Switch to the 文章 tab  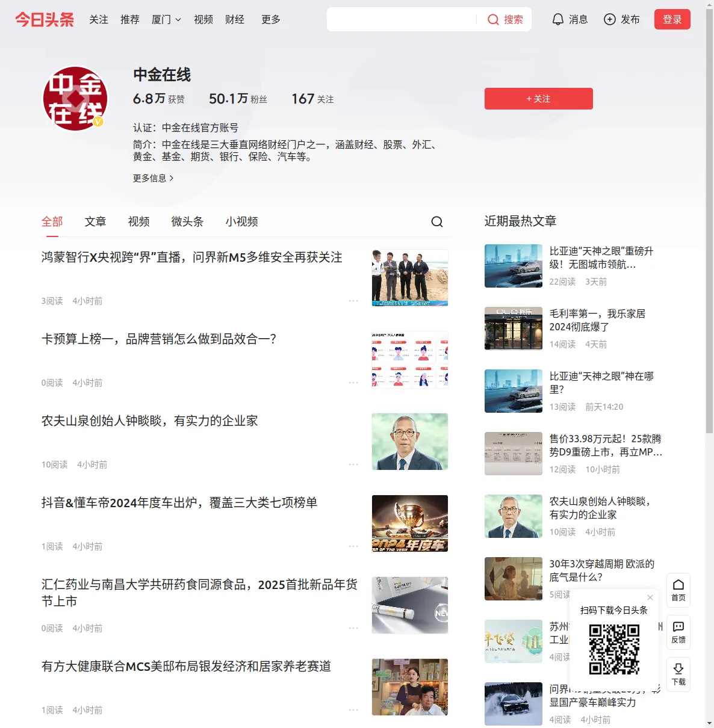(96, 222)
